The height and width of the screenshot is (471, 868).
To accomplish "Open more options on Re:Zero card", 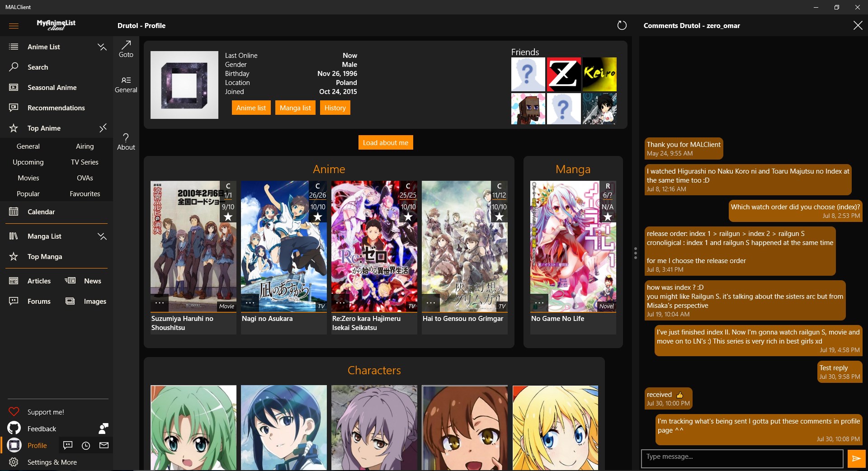I will [340, 303].
